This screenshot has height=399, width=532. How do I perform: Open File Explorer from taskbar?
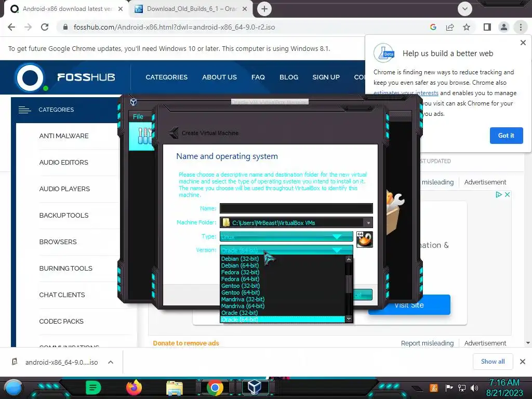175,388
